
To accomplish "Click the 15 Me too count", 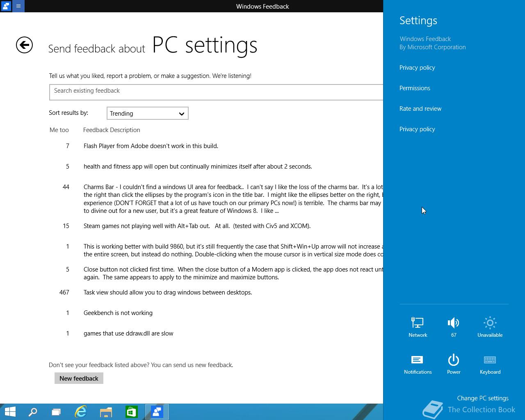I will (x=66, y=226).
